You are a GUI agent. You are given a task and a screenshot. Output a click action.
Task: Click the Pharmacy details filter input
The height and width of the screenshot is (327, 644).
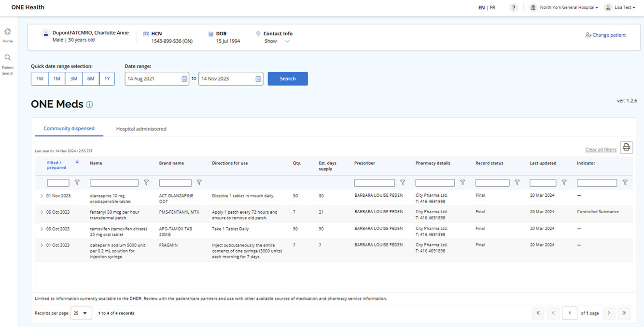(x=435, y=183)
